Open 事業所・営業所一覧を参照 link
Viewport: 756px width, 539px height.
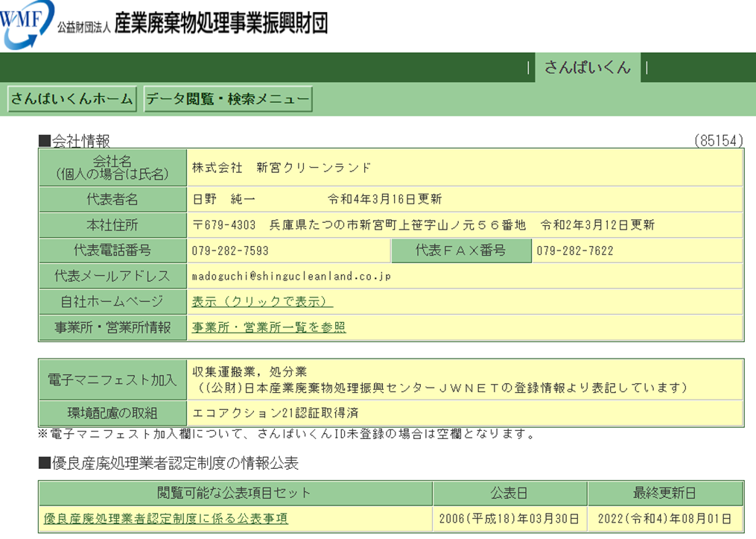click(x=269, y=327)
